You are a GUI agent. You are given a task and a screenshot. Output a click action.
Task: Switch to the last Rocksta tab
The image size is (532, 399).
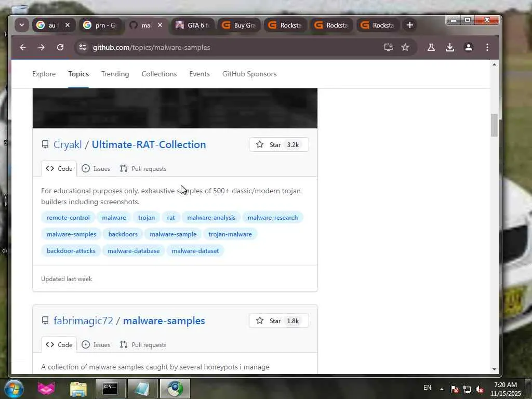pyautogui.click(x=378, y=25)
